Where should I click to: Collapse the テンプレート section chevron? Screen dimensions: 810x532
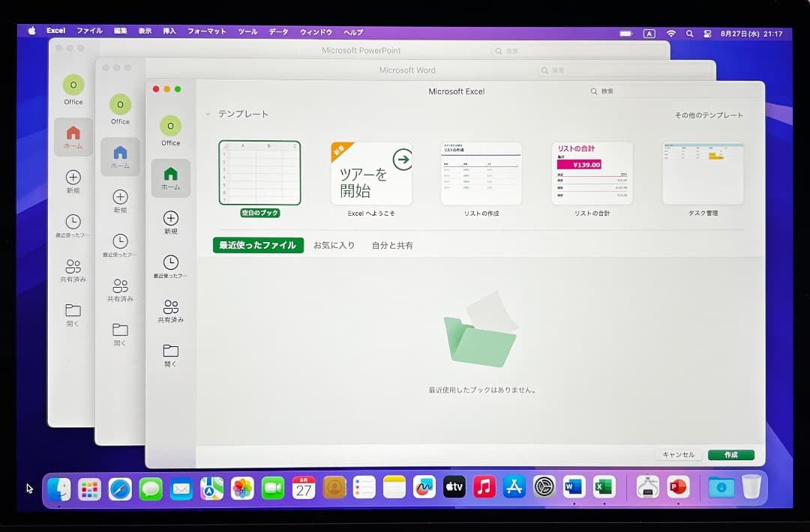point(206,113)
